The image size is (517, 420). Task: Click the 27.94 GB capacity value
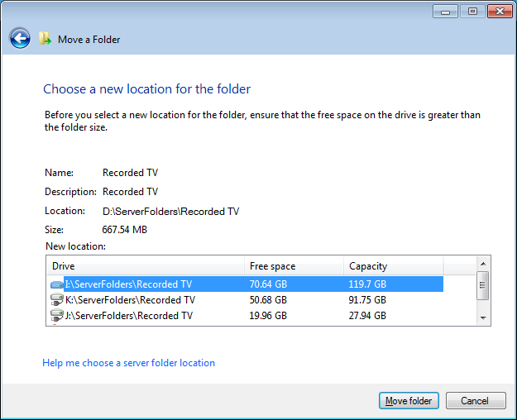[x=367, y=316]
